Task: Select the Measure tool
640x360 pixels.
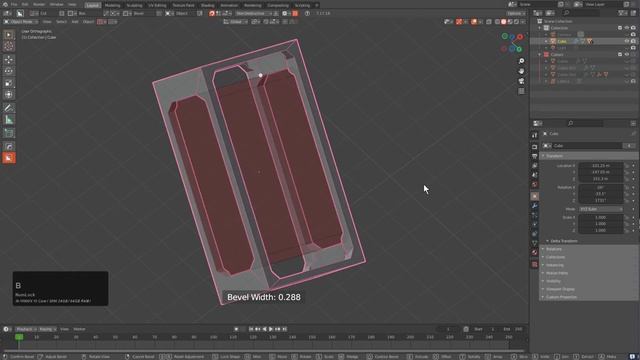Action: (x=9, y=120)
